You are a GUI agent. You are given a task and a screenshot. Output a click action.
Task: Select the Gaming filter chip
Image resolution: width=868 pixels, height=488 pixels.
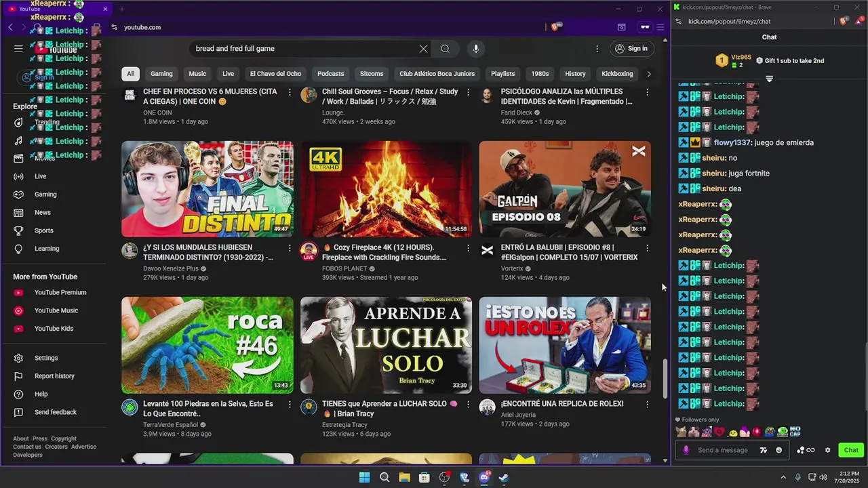pos(161,73)
